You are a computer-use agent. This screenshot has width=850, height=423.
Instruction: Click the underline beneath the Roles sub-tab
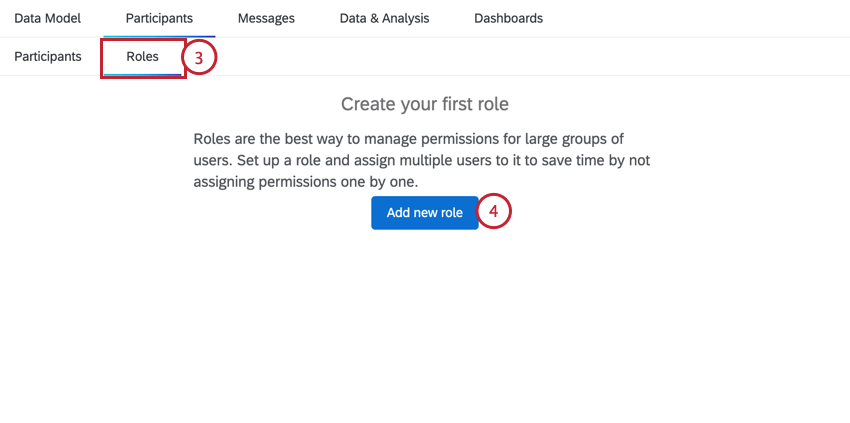pyautogui.click(x=142, y=73)
